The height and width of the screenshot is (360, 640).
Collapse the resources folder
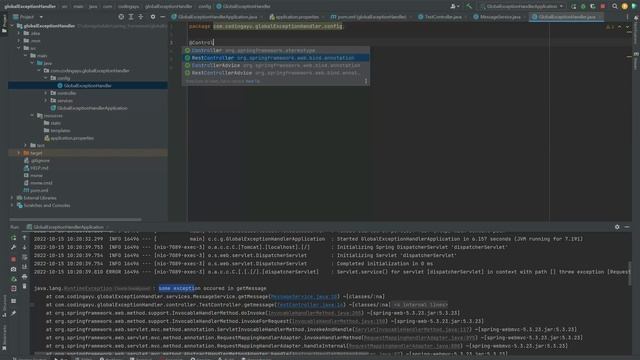(32, 116)
